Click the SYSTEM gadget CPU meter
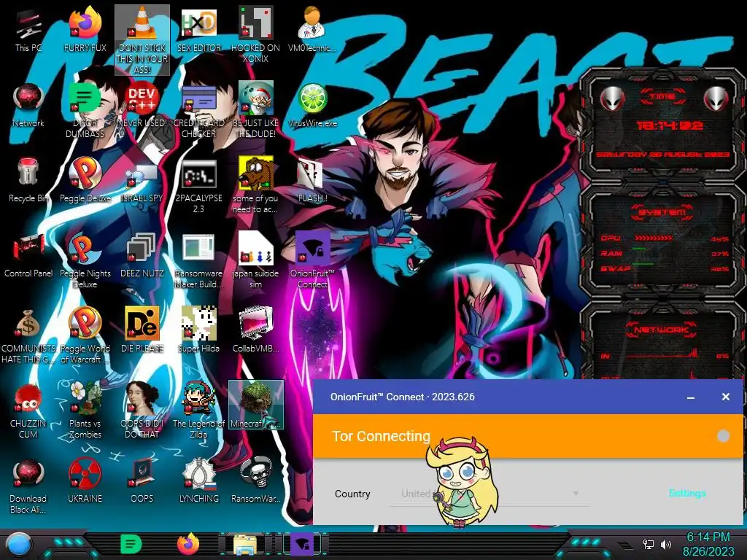Image resolution: width=747 pixels, height=560 pixels. pyautogui.click(x=665, y=238)
